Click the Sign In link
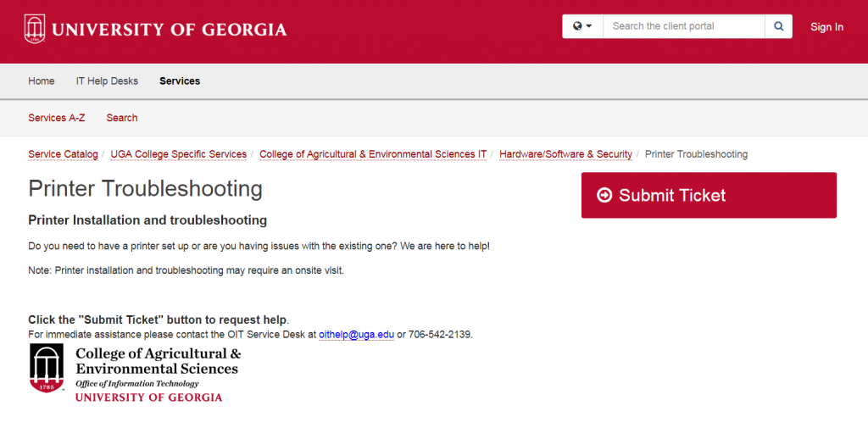The width and height of the screenshot is (868, 428). pos(826,26)
